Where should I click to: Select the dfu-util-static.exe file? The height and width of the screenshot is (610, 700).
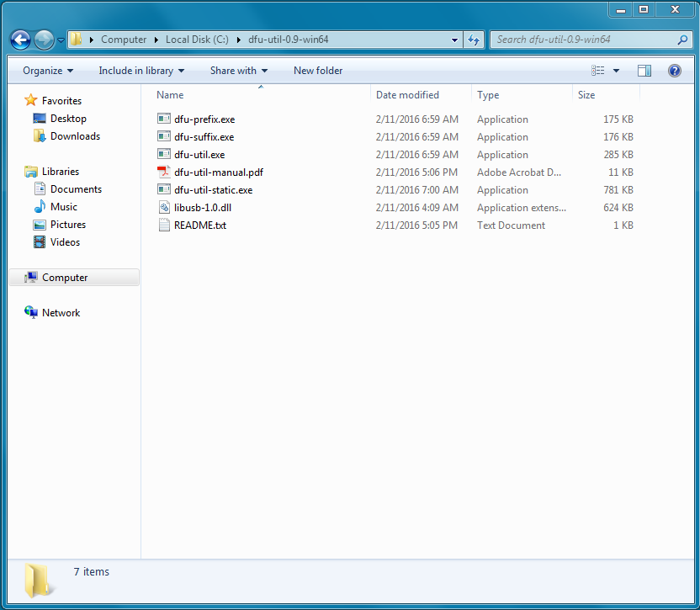tap(213, 190)
